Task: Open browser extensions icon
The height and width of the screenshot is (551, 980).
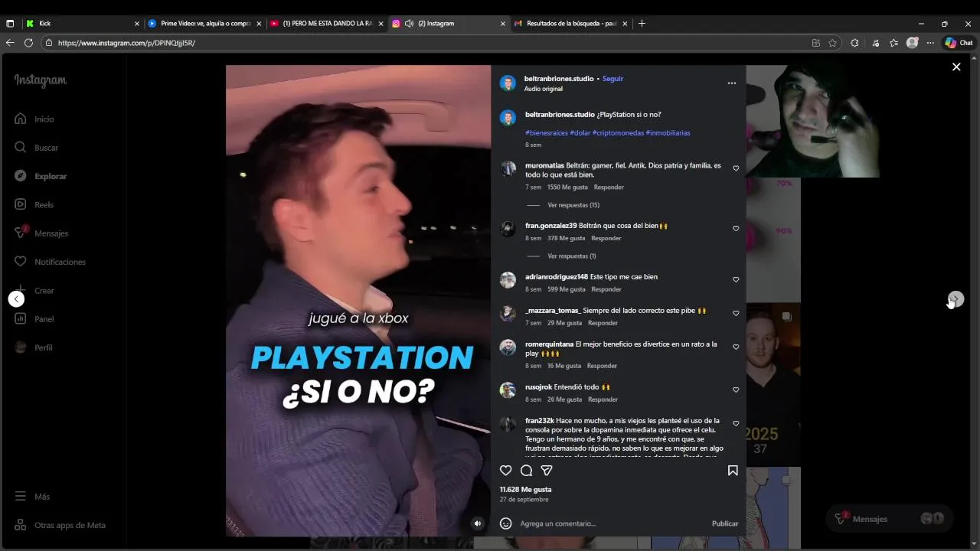Action: tap(854, 43)
